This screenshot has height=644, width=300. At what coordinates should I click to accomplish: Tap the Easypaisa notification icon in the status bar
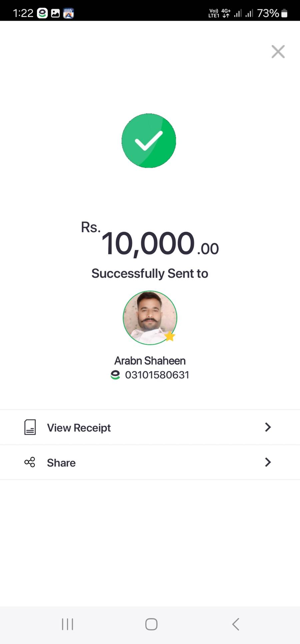42,13
